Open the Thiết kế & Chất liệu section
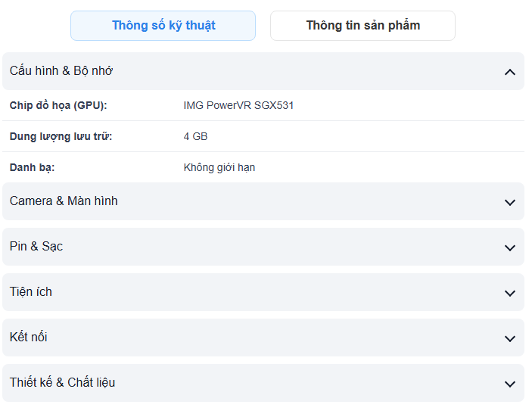The image size is (532, 420). [x=63, y=383]
